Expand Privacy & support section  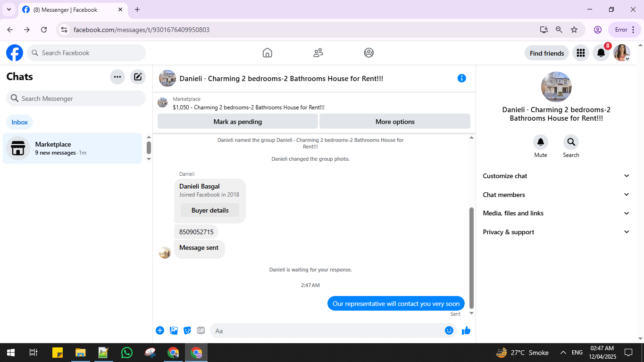556,232
